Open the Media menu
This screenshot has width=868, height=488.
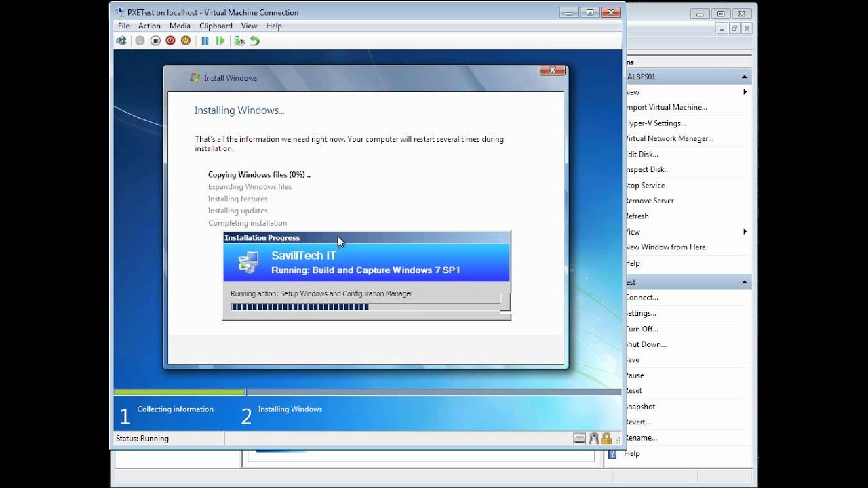point(180,26)
